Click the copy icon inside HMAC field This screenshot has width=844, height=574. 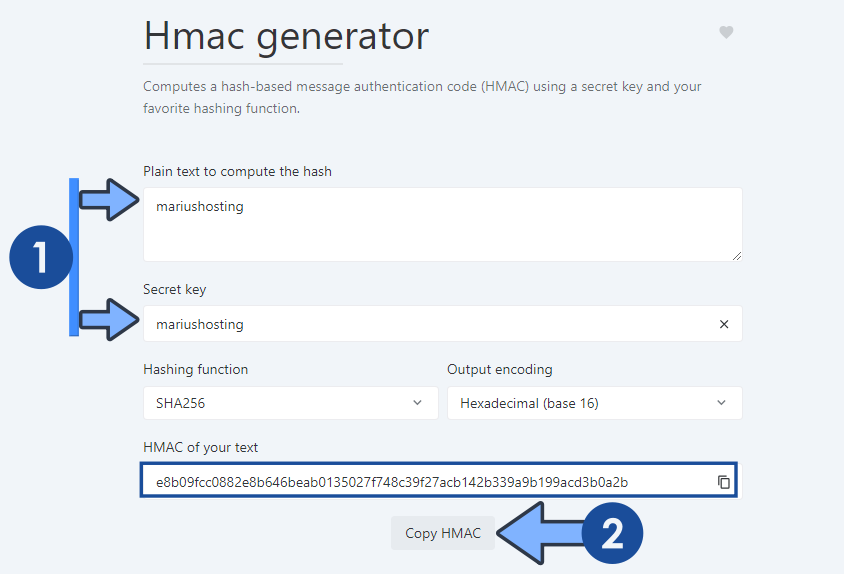[724, 482]
